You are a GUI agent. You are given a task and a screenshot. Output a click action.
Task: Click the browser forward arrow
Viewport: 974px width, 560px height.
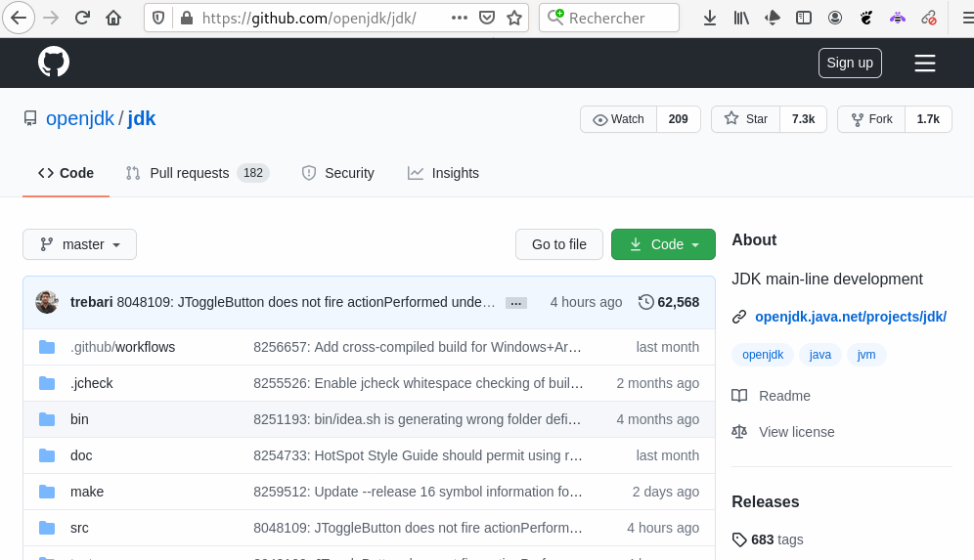pyautogui.click(x=51, y=18)
